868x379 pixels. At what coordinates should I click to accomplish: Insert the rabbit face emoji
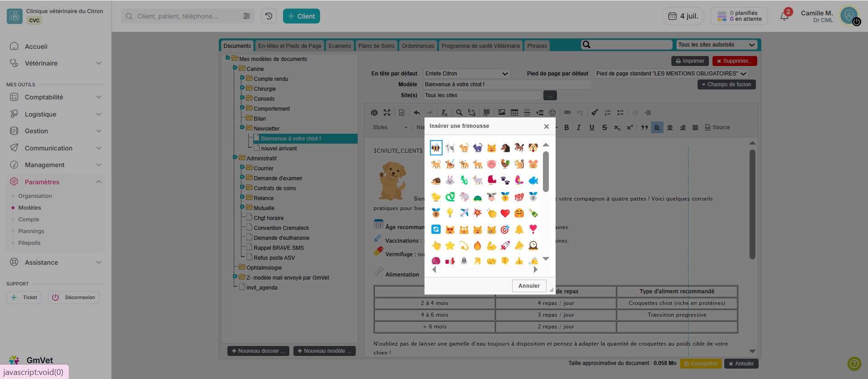click(450, 181)
